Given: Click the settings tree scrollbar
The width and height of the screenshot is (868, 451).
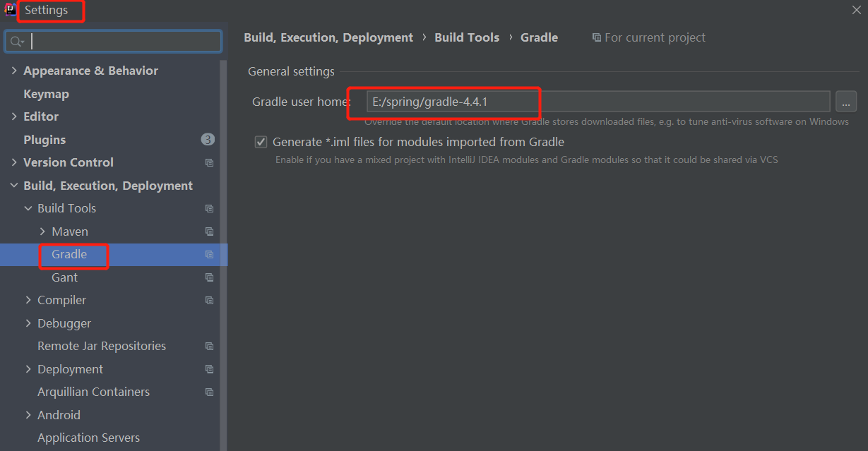Looking at the screenshot, I should click(224, 254).
